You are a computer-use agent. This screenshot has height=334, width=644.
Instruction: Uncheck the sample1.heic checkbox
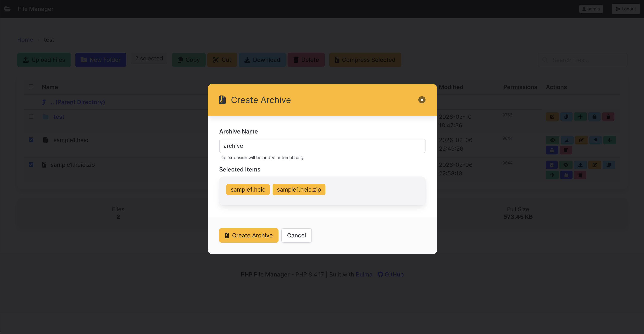tap(31, 140)
